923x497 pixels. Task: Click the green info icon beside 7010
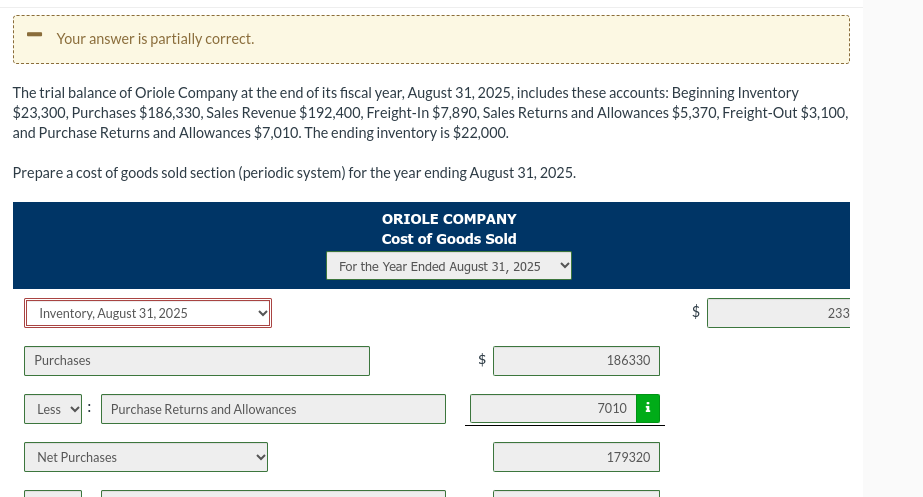click(648, 408)
